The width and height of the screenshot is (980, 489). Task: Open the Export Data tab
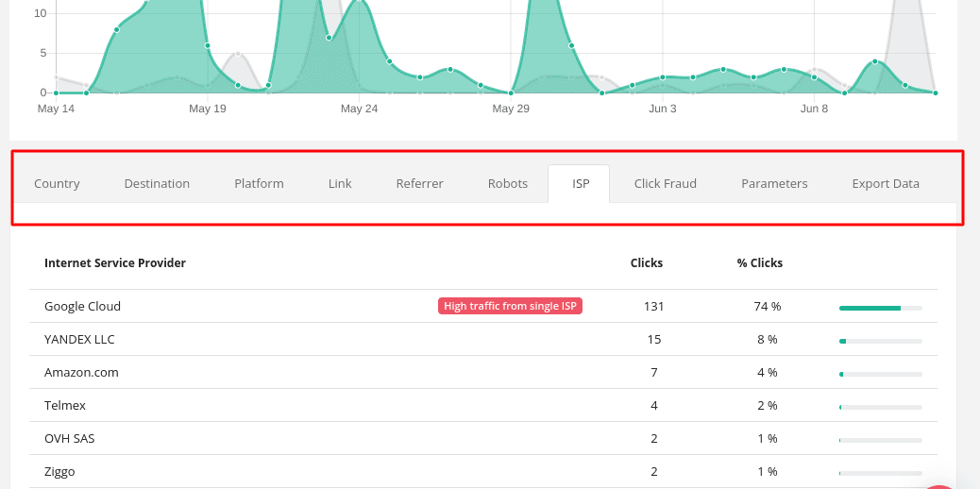point(885,183)
